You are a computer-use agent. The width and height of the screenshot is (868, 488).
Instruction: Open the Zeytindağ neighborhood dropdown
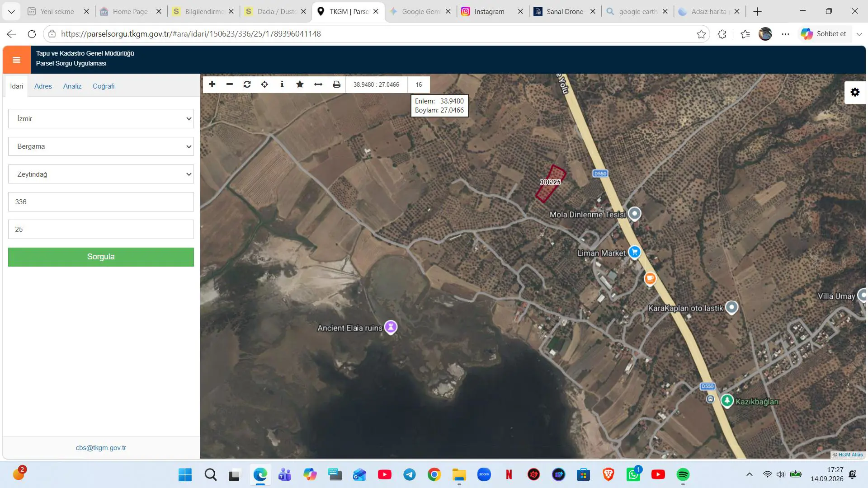point(101,174)
